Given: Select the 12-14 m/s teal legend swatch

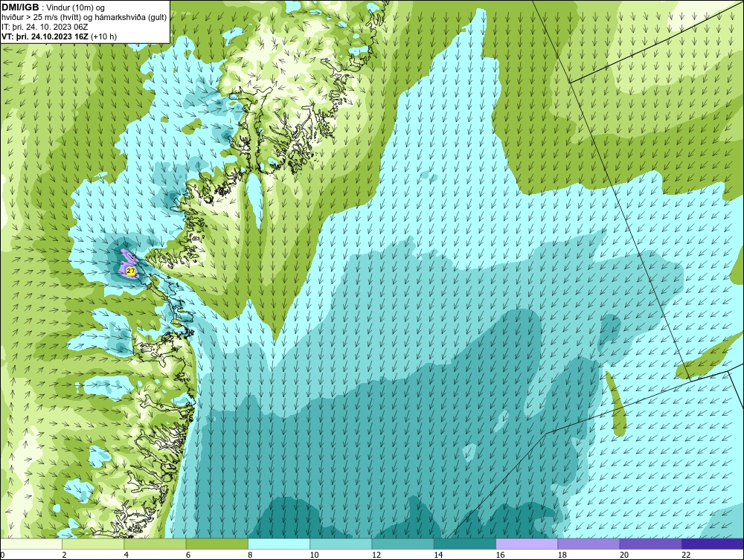Looking at the screenshot, I should (x=403, y=544).
